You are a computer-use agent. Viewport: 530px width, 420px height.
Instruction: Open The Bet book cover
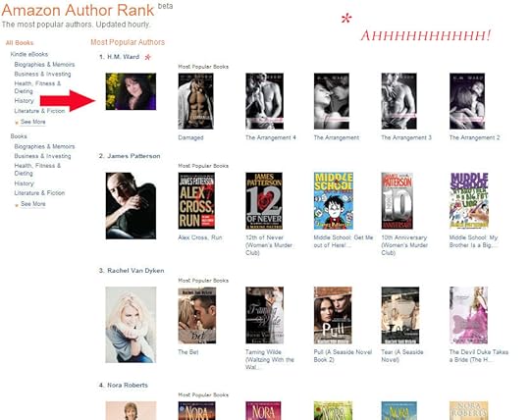[x=197, y=315]
